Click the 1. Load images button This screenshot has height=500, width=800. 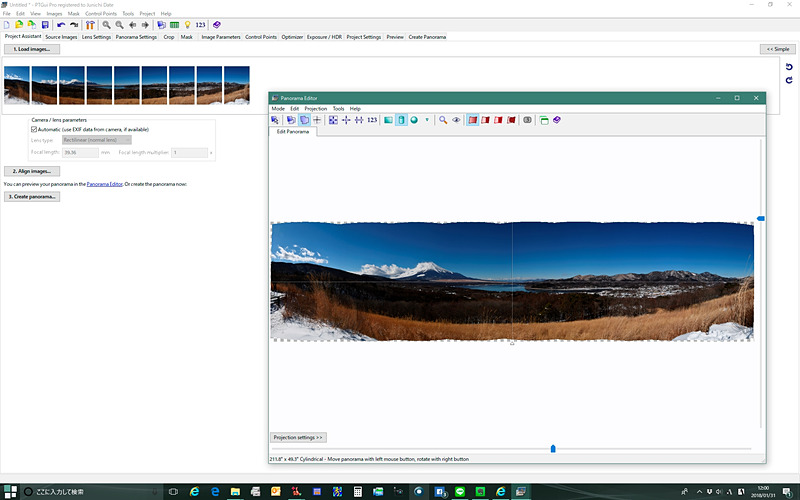[32, 49]
